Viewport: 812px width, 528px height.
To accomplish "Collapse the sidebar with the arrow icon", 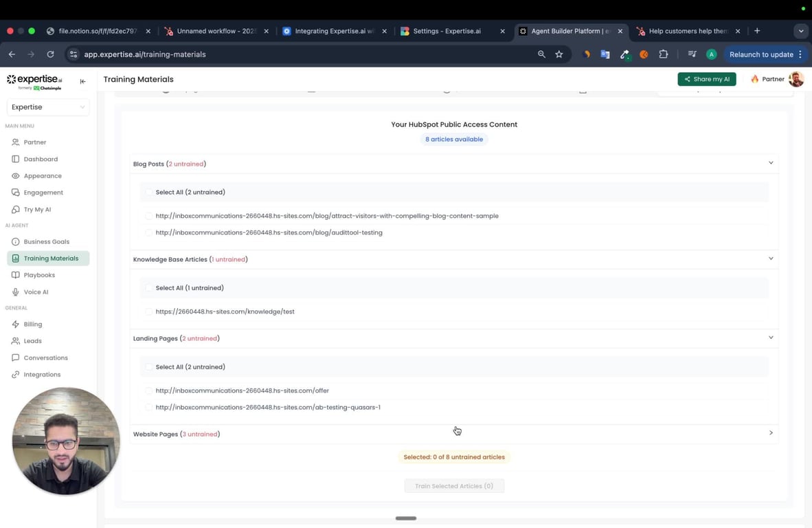I will 83,81.
